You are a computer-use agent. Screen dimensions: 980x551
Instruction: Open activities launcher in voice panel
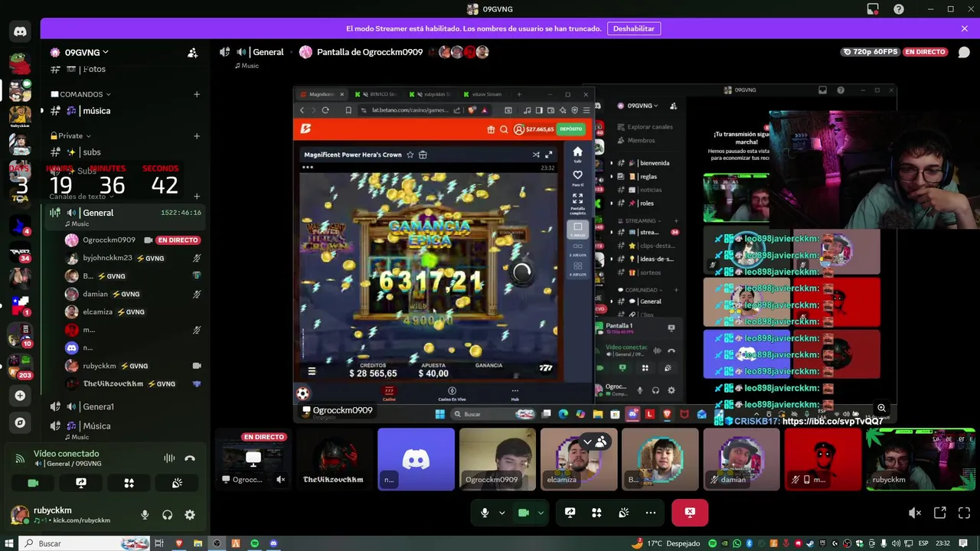129,483
